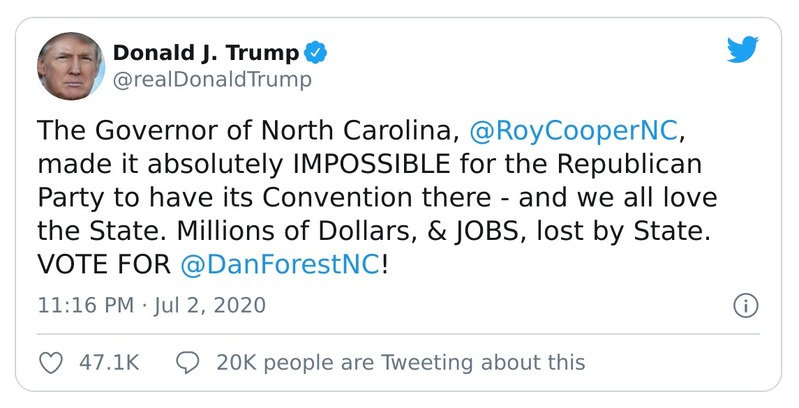Image resolution: width=799 pixels, height=408 pixels.
Task: Open the @DanForestNC mention
Action: [280, 267]
